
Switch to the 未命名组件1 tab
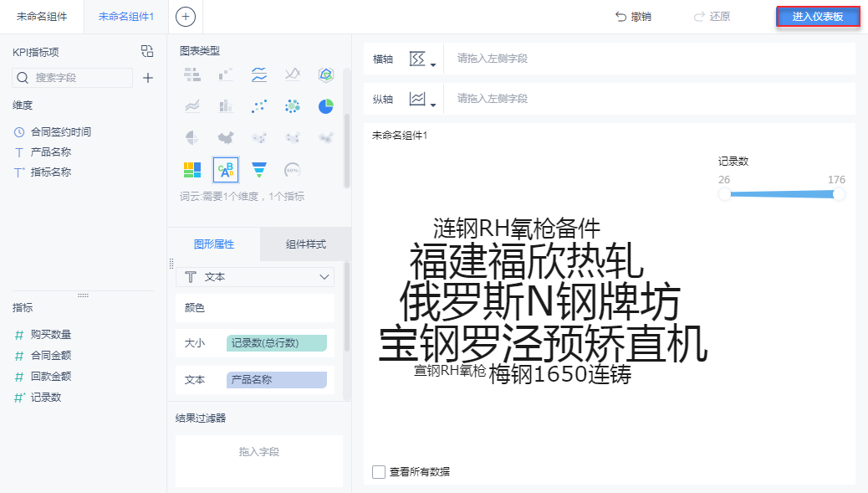pyautogui.click(x=126, y=17)
